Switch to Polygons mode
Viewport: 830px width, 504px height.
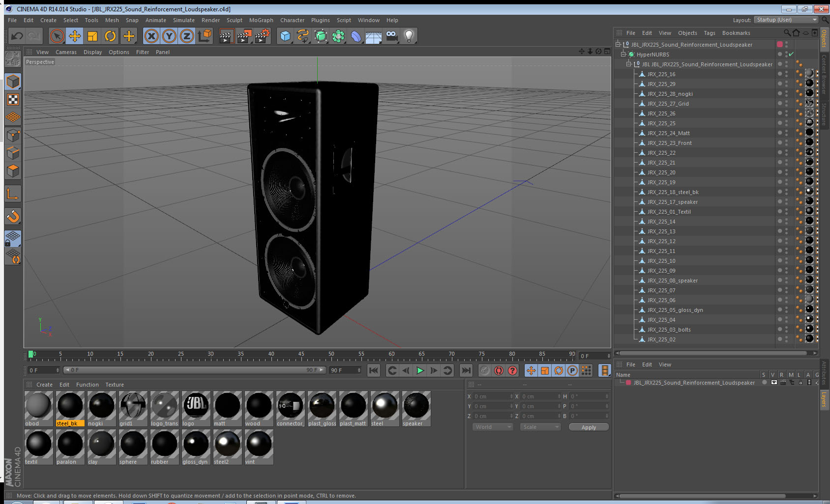pos(13,171)
